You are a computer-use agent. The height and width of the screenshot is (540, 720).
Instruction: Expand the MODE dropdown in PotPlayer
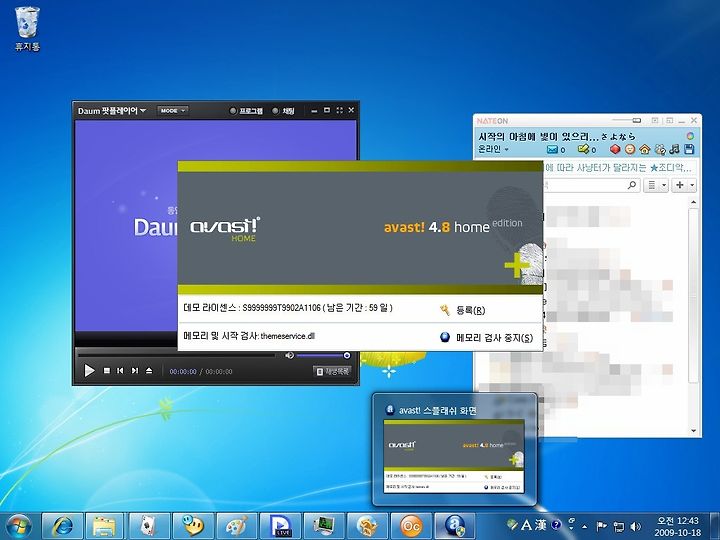tap(173, 111)
